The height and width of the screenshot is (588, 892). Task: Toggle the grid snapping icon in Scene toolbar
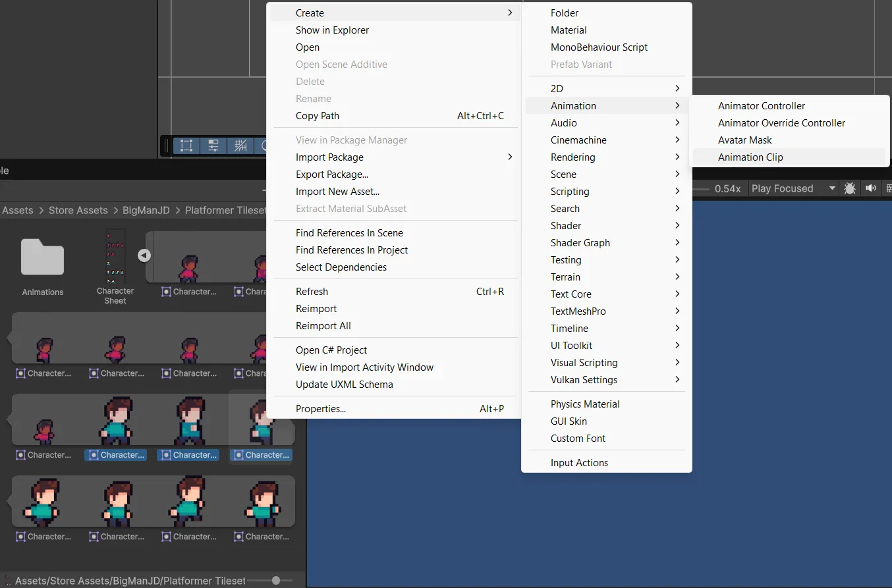240,146
